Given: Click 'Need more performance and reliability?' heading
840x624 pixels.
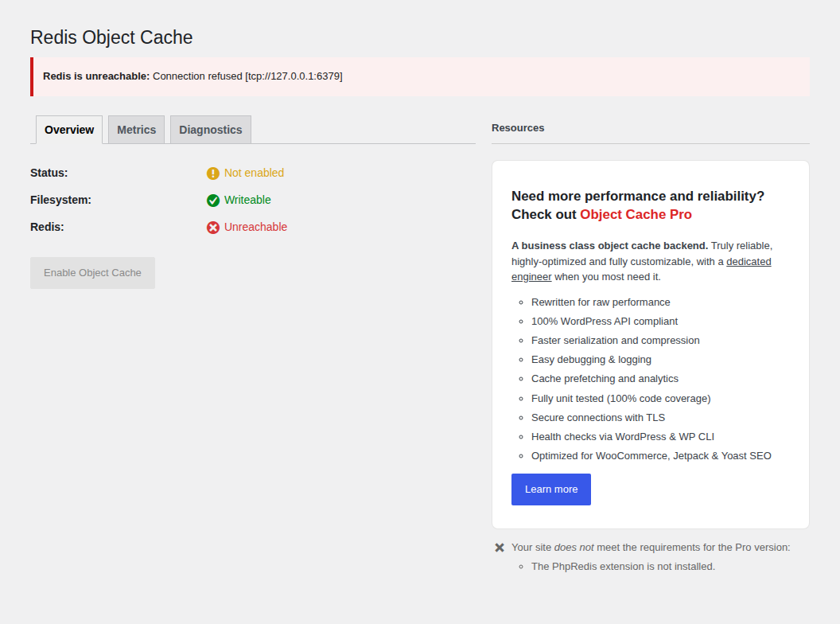Looking at the screenshot, I should coord(638,197).
